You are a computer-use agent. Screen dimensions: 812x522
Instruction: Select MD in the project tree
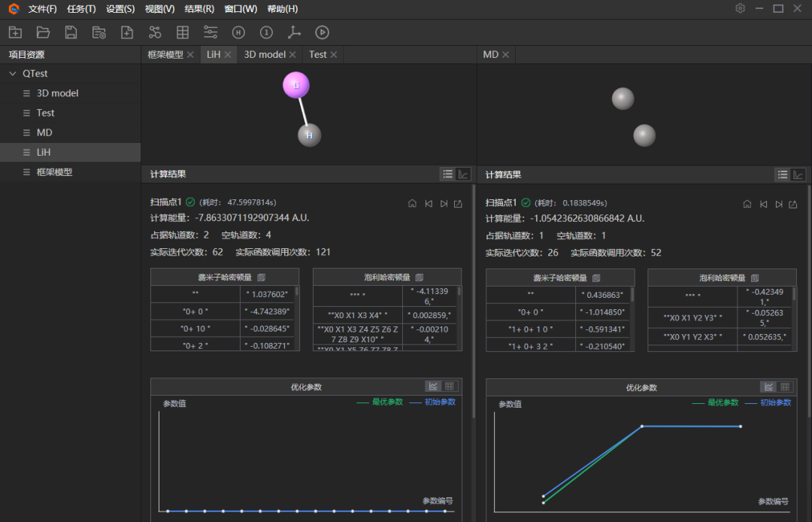point(71,132)
